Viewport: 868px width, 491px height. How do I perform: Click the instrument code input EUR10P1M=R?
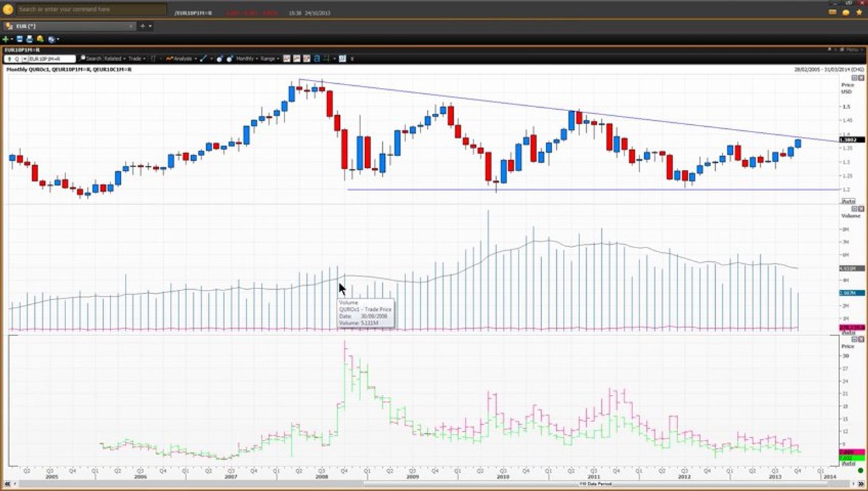(51, 59)
